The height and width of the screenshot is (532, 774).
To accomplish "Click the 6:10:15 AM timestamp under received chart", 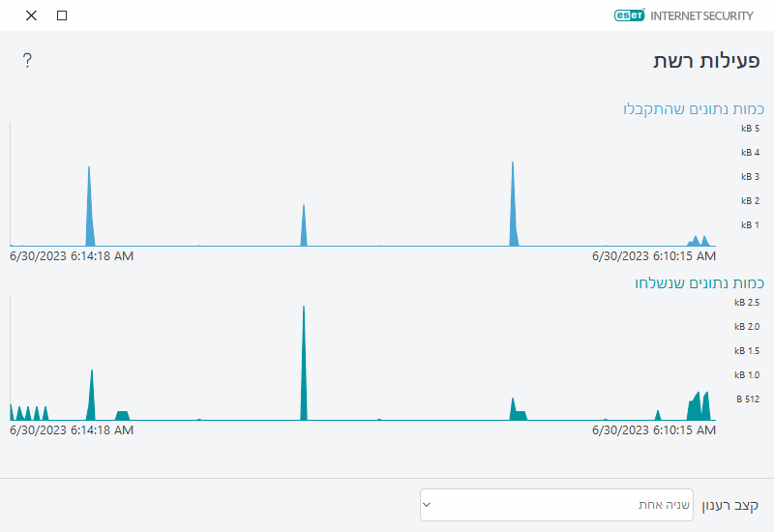I will tap(653, 256).
